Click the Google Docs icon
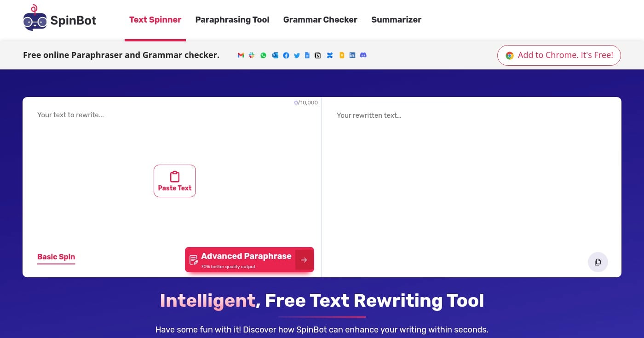Viewport: 644px width, 338px height. (307, 55)
